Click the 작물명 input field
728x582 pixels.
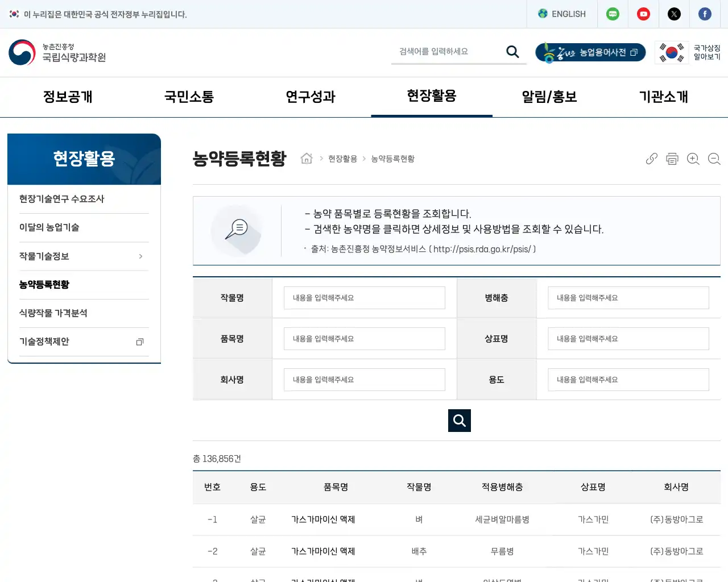click(364, 297)
